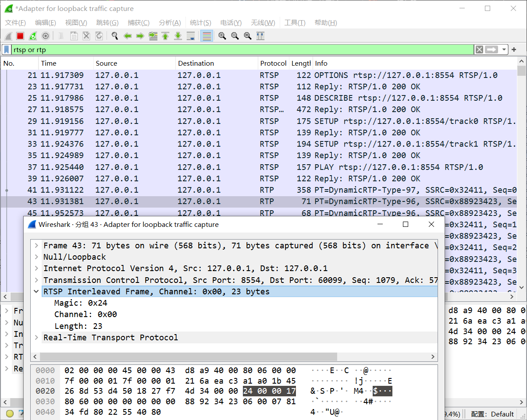Select packet 37 PLAY request row

tap(259, 167)
